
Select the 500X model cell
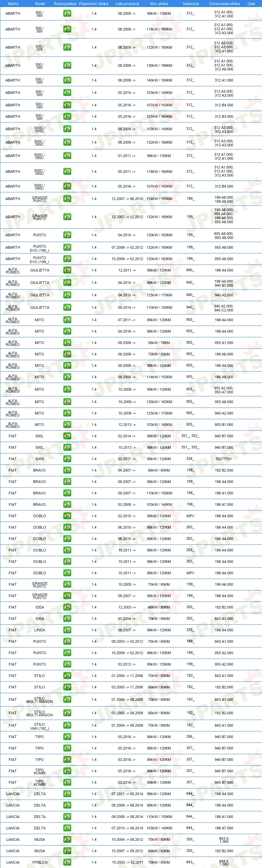40,459
